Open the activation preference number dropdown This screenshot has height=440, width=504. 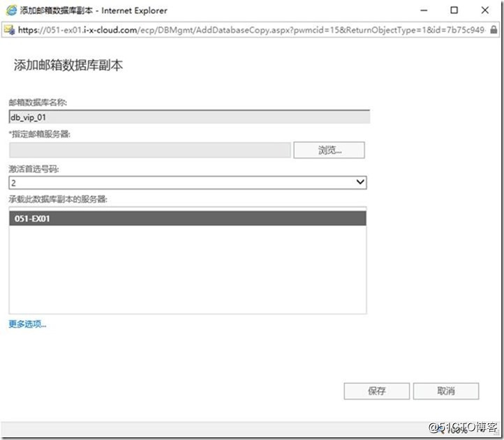click(x=188, y=183)
